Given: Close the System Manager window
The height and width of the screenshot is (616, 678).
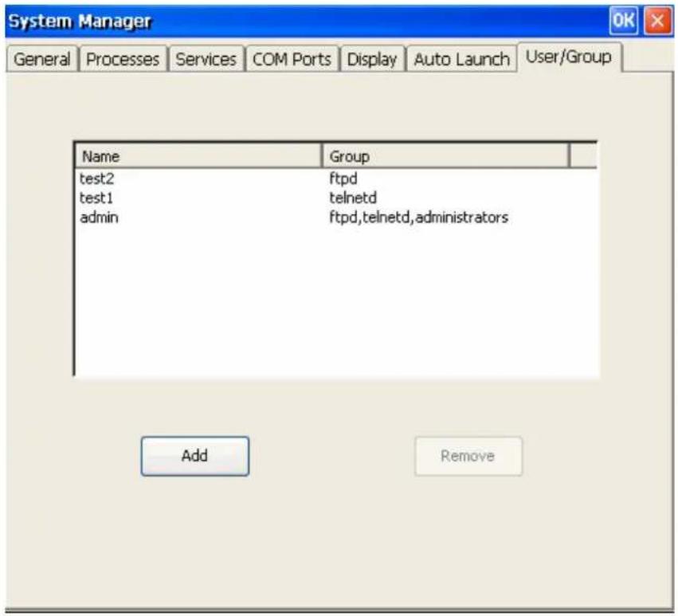Looking at the screenshot, I should pyautogui.click(x=657, y=21).
